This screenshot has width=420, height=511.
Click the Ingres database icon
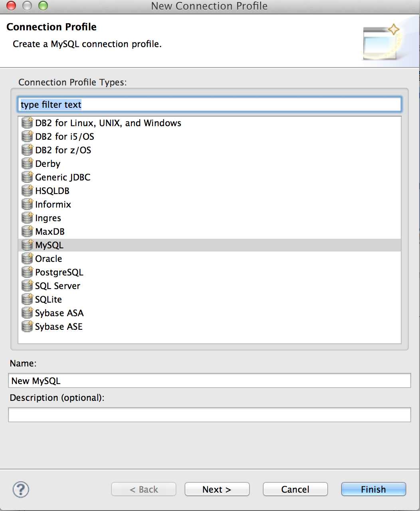click(27, 218)
